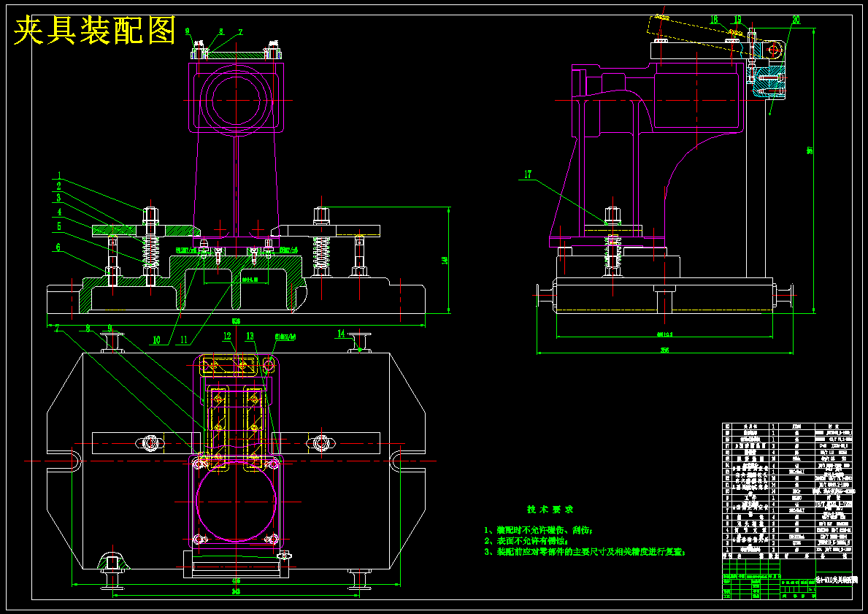
Task: Click the title block drawing name 夹具装配图
Action: point(837,580)
